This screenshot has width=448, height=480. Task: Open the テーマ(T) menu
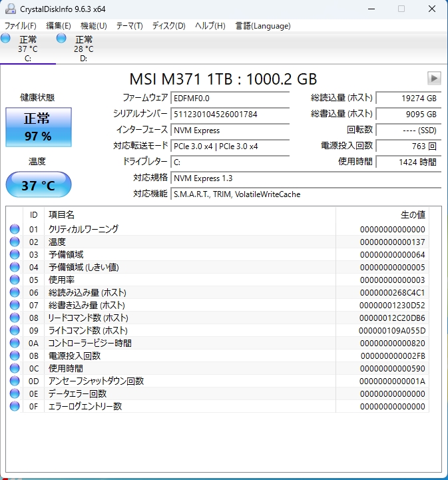point(129,26)
